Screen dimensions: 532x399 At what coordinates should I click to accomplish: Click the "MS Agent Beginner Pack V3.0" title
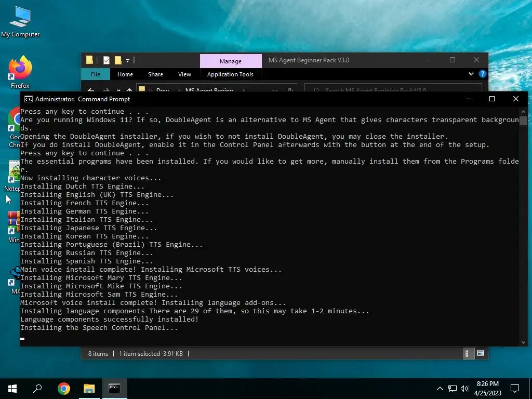click(x=309, y=60)
